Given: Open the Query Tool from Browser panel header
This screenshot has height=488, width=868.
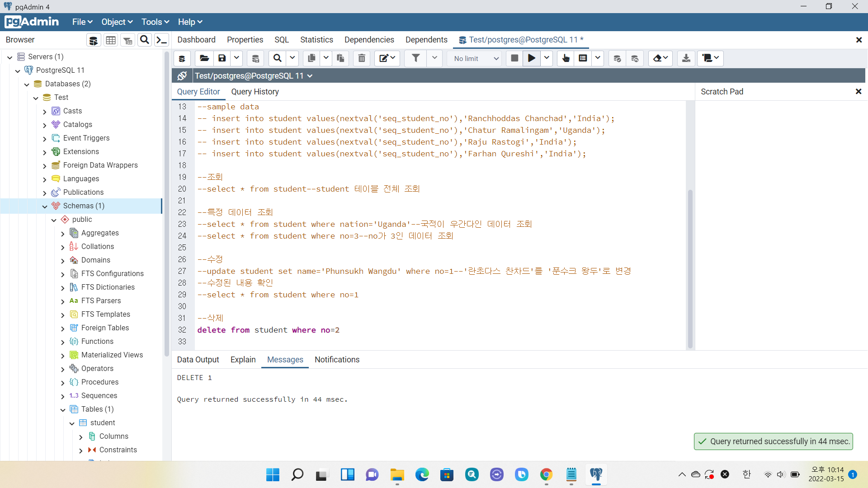Looking at the screenshot, I should (94, 40).
